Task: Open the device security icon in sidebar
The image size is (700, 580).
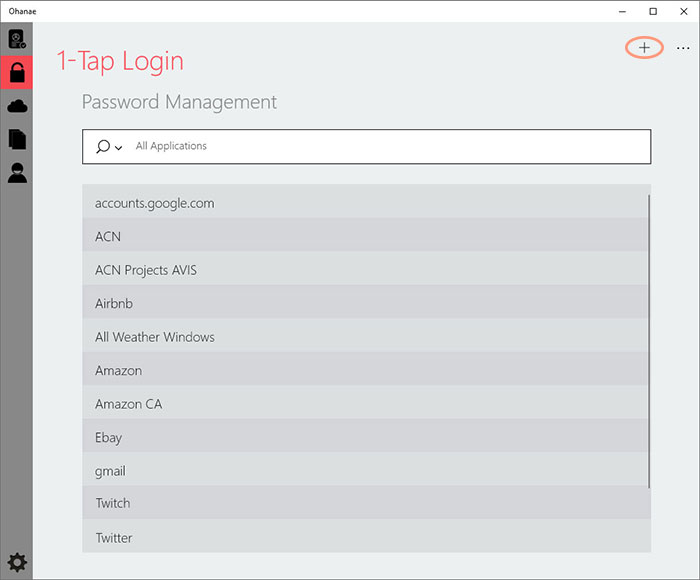Action: click(17, 39)
